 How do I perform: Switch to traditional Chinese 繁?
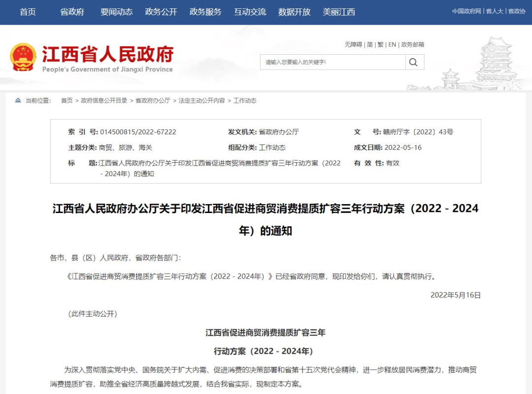381,44
